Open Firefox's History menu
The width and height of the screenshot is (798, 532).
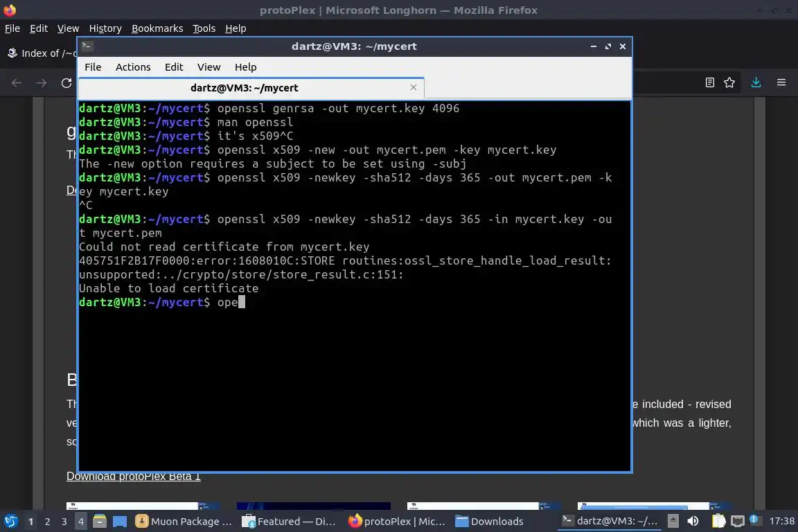click(x=105, y=28)
